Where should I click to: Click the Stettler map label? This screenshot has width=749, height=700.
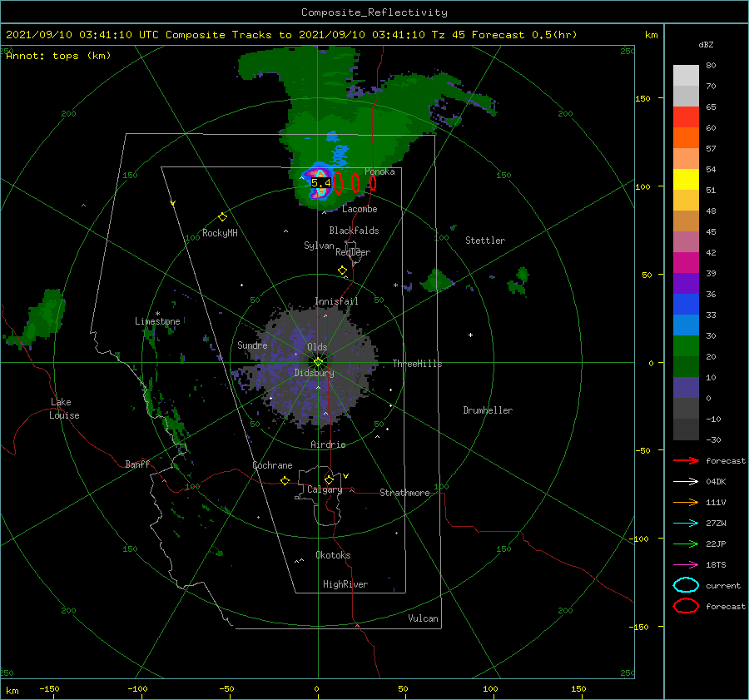[485, 241]
